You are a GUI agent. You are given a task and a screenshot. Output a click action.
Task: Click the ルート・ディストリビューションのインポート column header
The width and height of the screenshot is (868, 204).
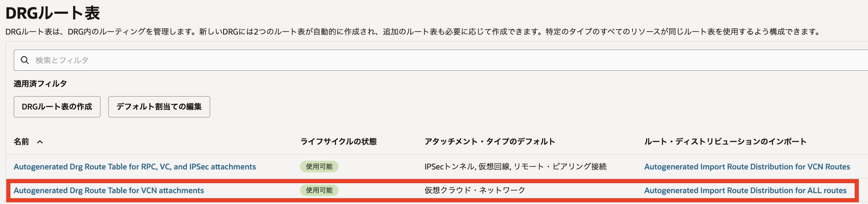click(725, 142)
